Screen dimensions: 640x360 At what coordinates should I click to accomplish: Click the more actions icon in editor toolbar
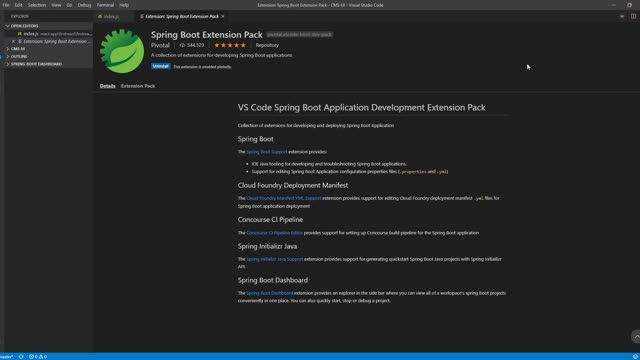pos(622,17)
